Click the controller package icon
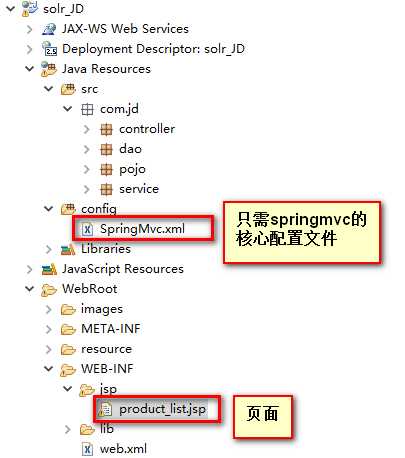This screenshot has width=405, height=458. click(x=106, y=129)
